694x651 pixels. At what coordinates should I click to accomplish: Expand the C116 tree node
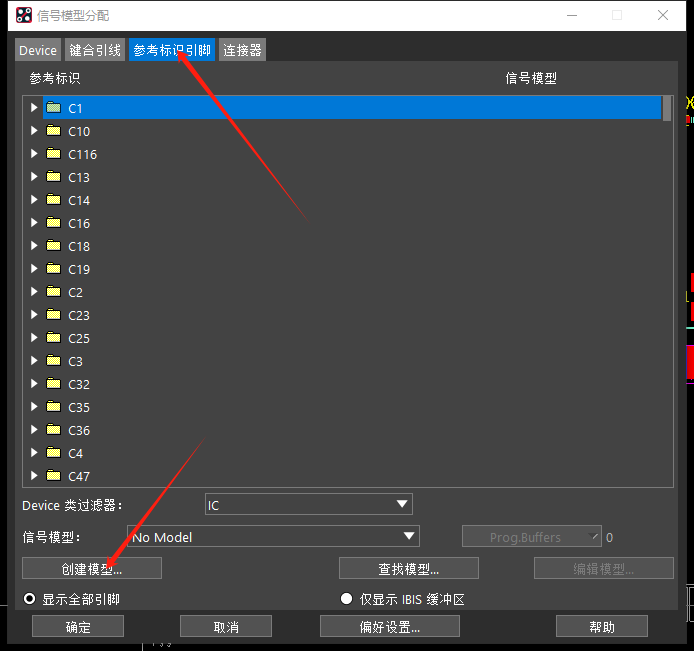tap(34, 154)
